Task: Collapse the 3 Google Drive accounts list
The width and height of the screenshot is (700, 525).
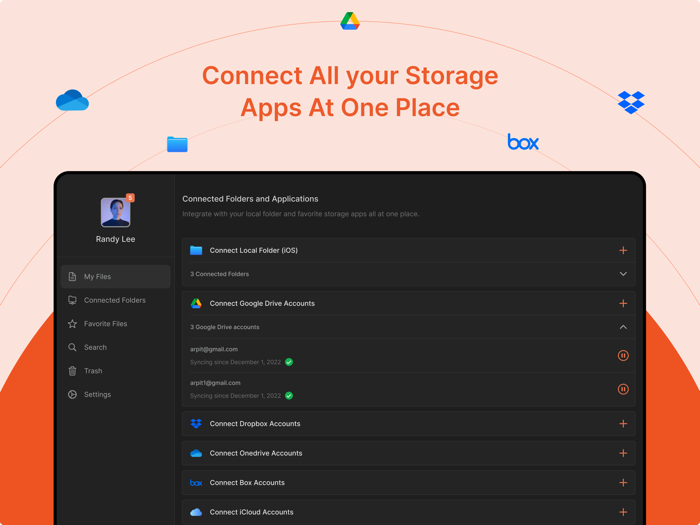Action: (623, 327)
